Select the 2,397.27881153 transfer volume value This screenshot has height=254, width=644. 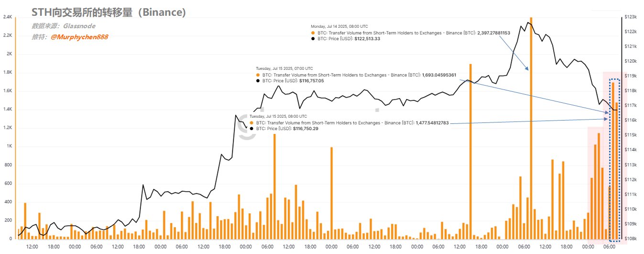tap(494, 33)
